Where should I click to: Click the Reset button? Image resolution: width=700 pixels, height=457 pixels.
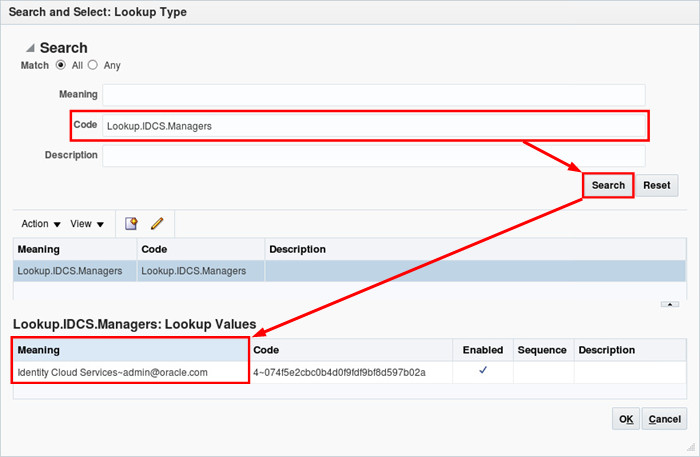pyautogui.click(x=657, y=185)
